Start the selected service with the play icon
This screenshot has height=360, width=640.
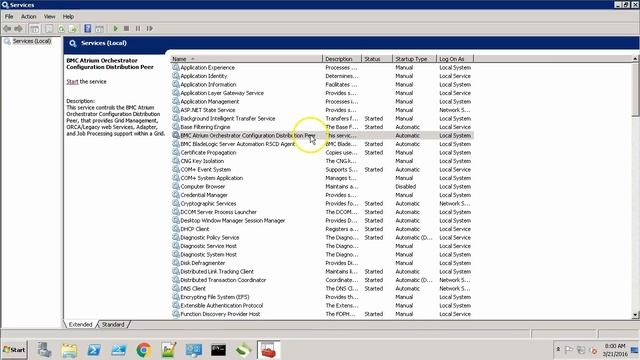(116, 29)
